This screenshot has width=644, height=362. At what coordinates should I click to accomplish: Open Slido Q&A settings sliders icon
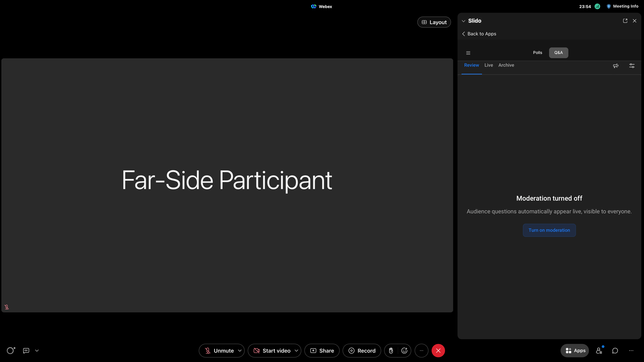point(632,66)
